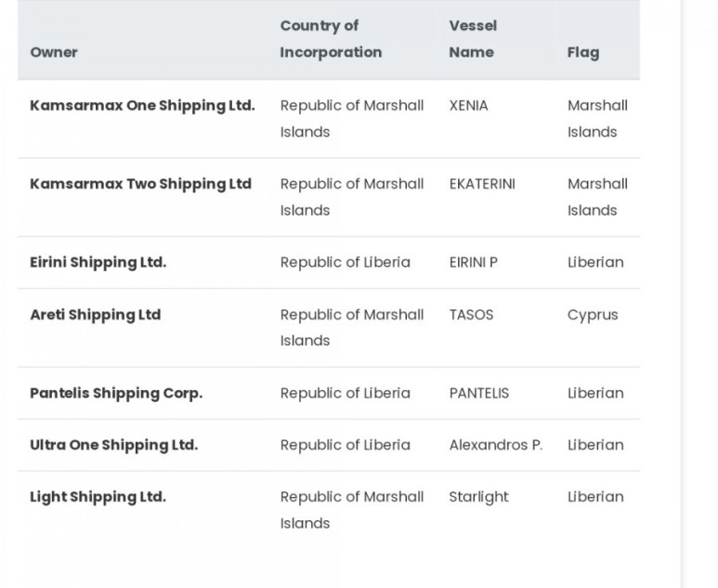The width and height of the screenshot is (718, 588).
Task: Select the Alexandros P. vessel name
Action: pos(495,445)
